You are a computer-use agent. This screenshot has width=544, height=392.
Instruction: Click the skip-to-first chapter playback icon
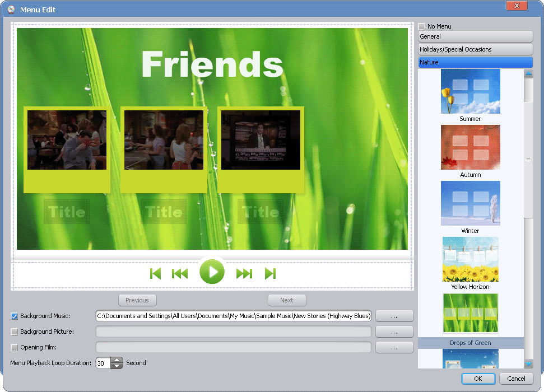155,274
